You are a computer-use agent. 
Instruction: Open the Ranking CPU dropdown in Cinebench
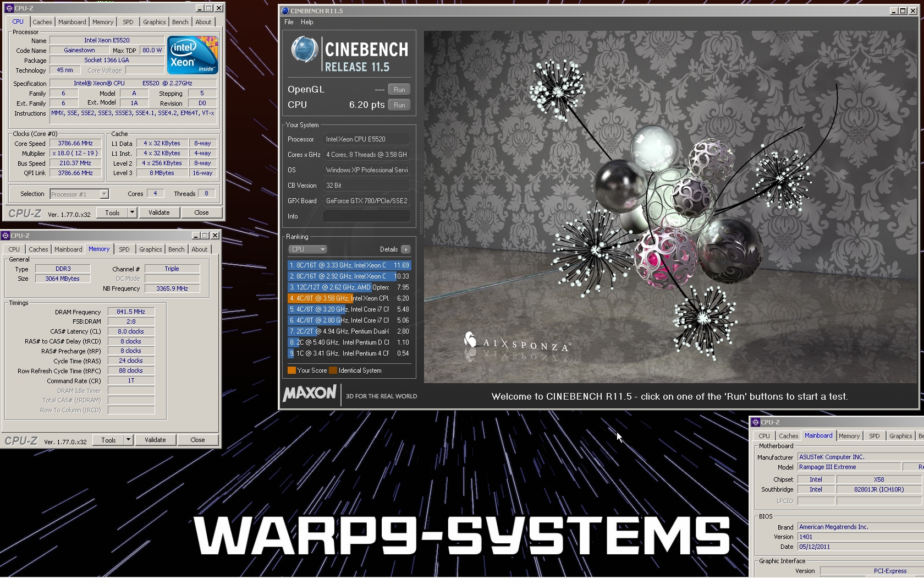tap(307, 249)
